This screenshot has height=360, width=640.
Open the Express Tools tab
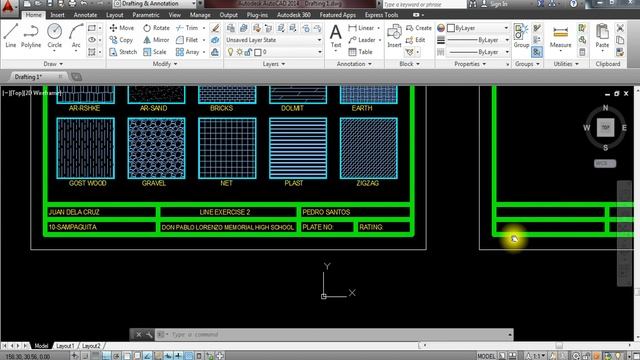(x=381, y=15)
